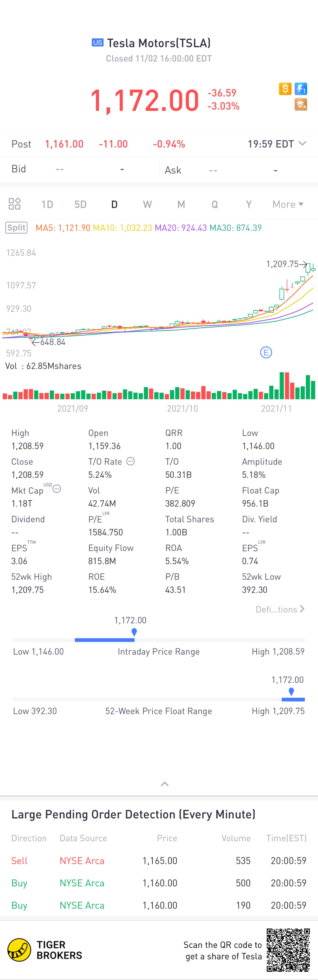318x980 pixels.
Task: Switch to the 5D chart tab
Action: click(81, 204)
